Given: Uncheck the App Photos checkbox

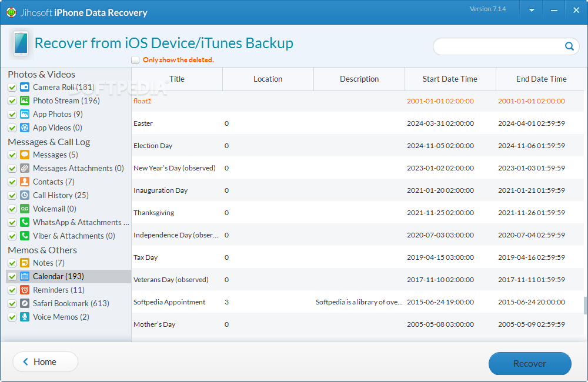Looking at the screenshot, I should coord(12,115).
